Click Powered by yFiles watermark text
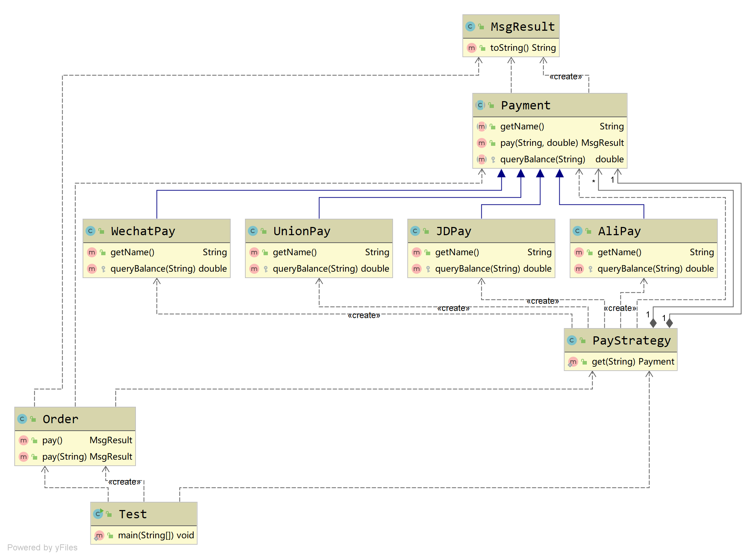Viewport: 756px width, 559px height. click(42, 548)
